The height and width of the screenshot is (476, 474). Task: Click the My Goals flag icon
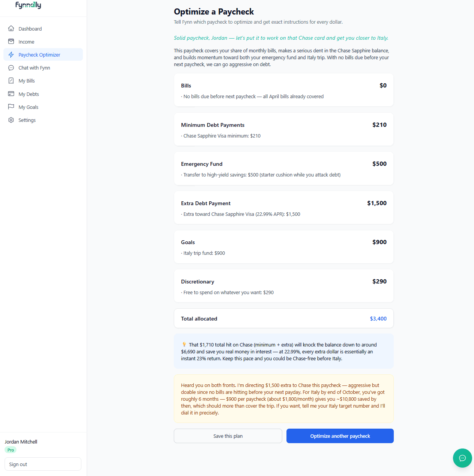tap(11, 107)
